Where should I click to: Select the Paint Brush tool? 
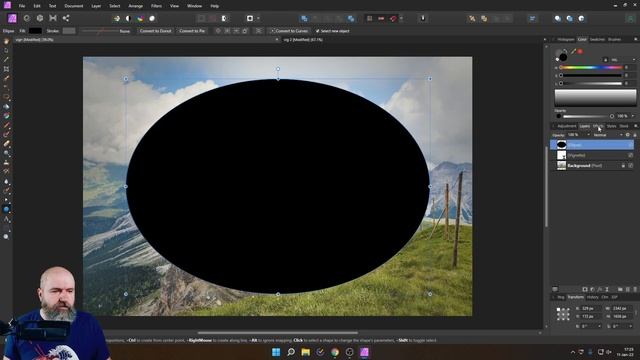(6, 125)
